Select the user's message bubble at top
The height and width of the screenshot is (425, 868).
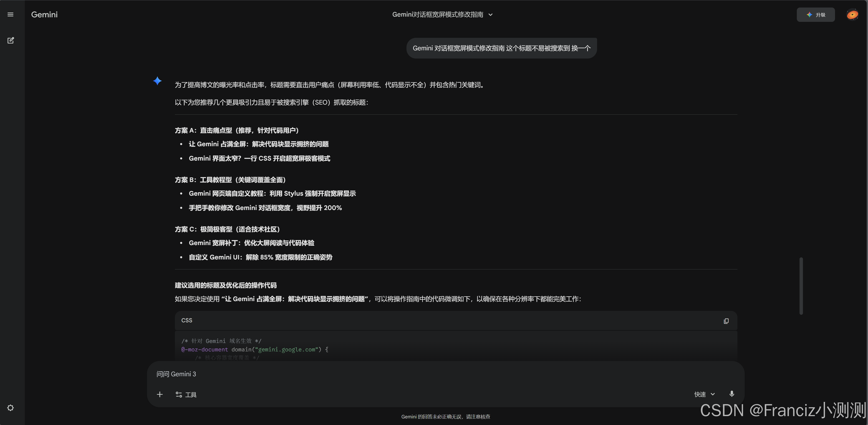click(501, 48)
